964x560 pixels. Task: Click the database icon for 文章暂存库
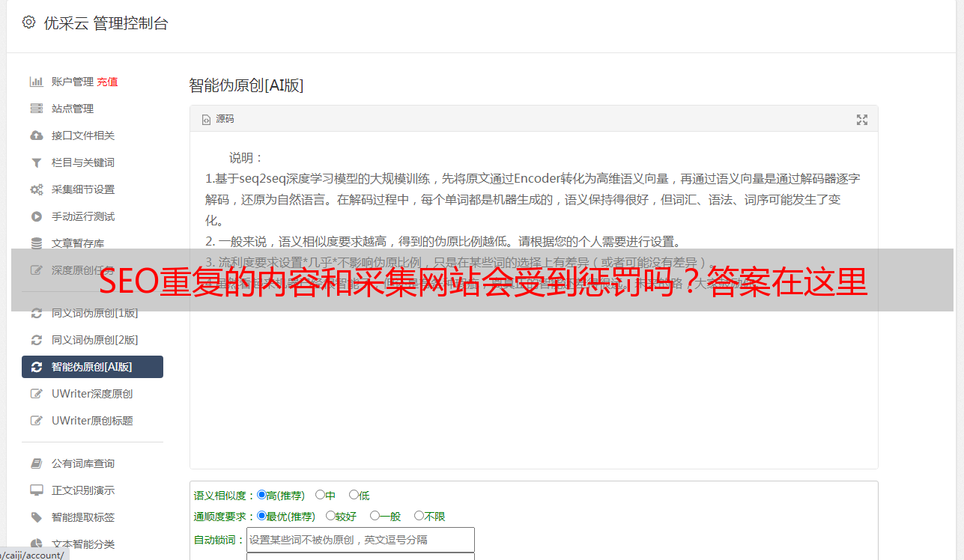pyautogui.click(x=36, y=243)
